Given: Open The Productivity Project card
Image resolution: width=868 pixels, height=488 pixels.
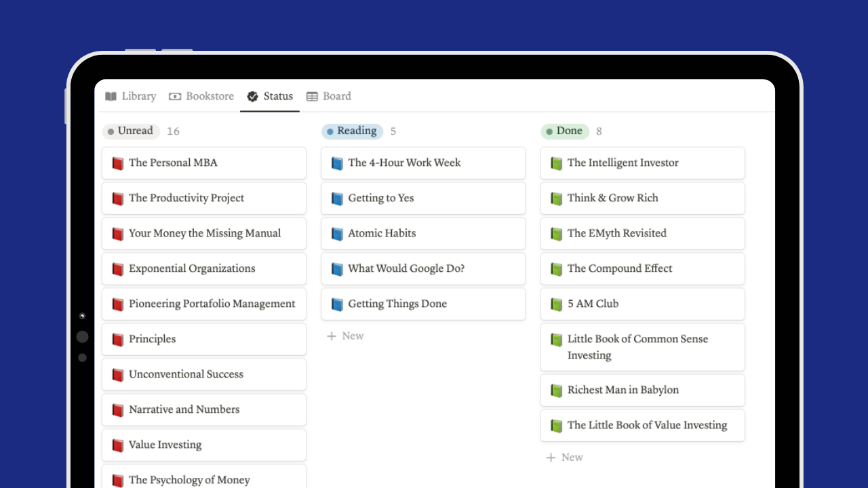Looking at the screenshot, I should (204, 199).
